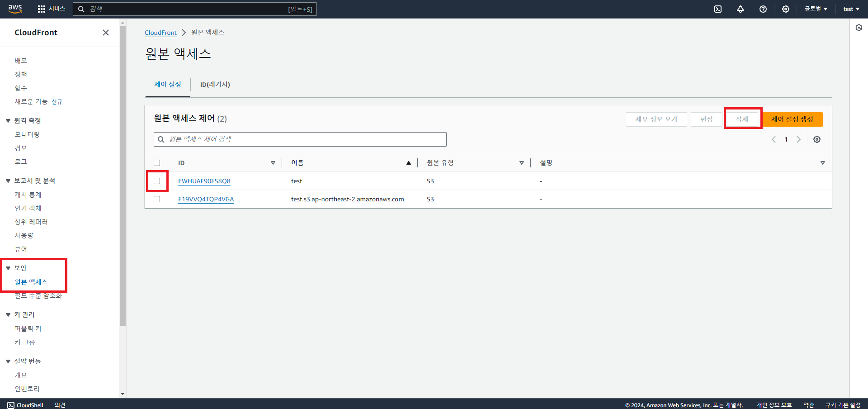The height and width of the screenshot is (409, 868).
Task: Open the help question mark icon
Action: pos(763,9)
